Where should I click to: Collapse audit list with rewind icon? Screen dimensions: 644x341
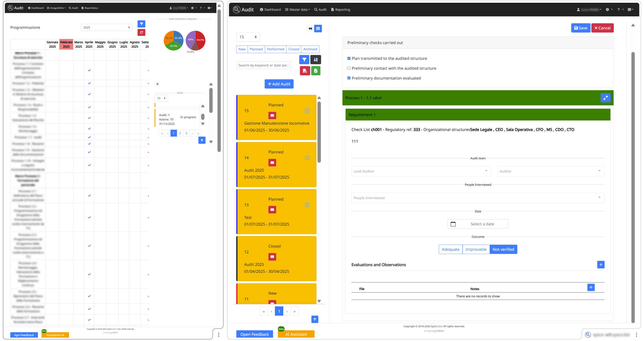pyautogui.click(x=310, y=29)
